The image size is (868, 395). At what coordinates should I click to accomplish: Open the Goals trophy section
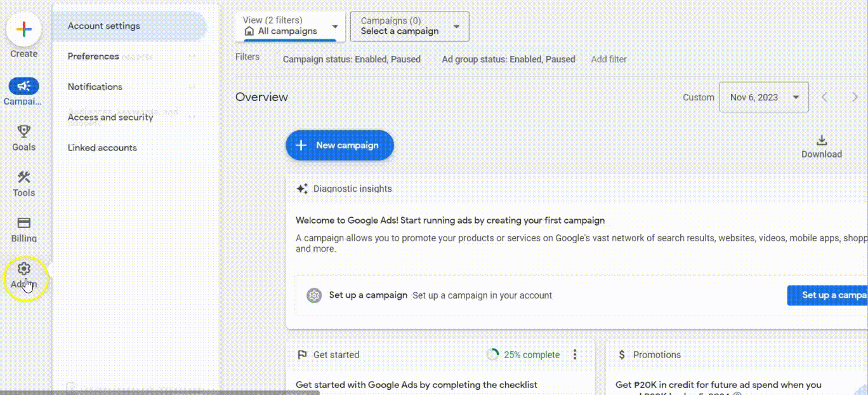click(x=24, y=131)
